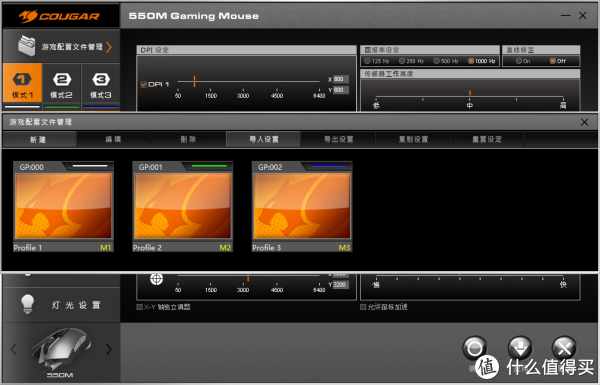The image size is (600, 385).
Task: Edit the sniper DPI Y value 3200
Action: pos(341,285)
